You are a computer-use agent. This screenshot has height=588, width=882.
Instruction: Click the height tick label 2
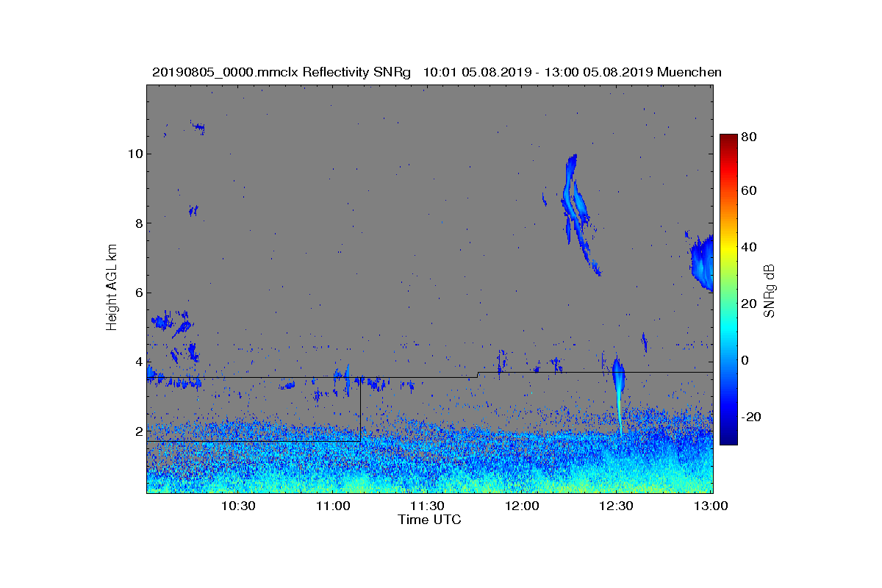[137, 431]
